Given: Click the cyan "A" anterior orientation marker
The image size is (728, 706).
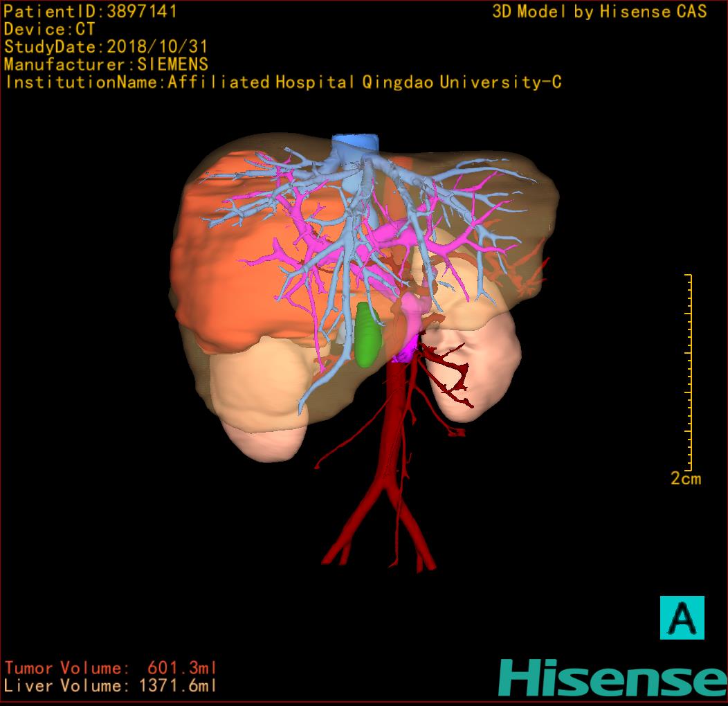Looking at the screenshot, I should [681, 617].
